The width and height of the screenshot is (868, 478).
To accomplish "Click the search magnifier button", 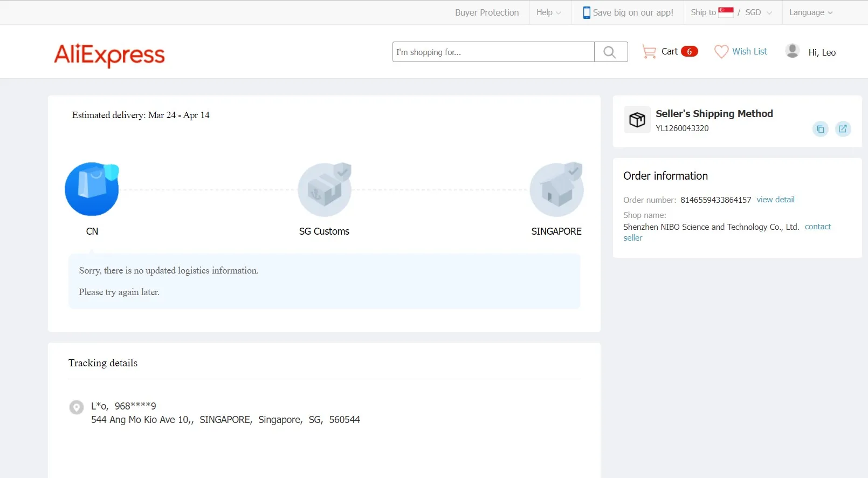I will point(610,52).
